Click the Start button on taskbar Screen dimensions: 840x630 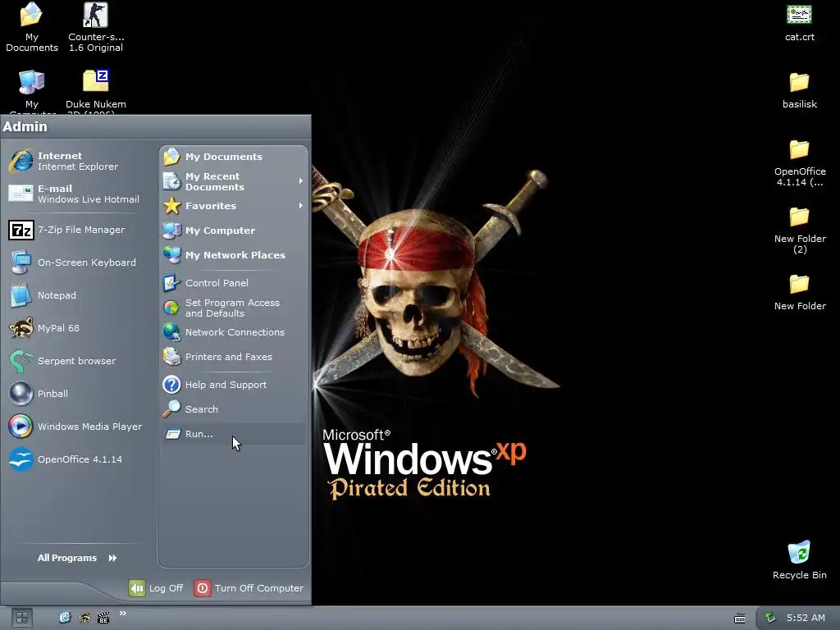(22, 618)
